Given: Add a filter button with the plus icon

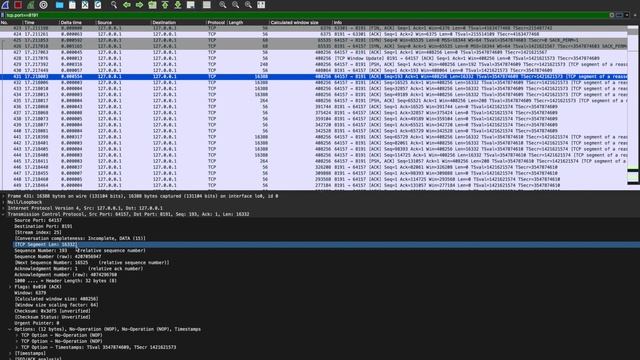Looking at the screenshot, I should click(x=635, y=15).
